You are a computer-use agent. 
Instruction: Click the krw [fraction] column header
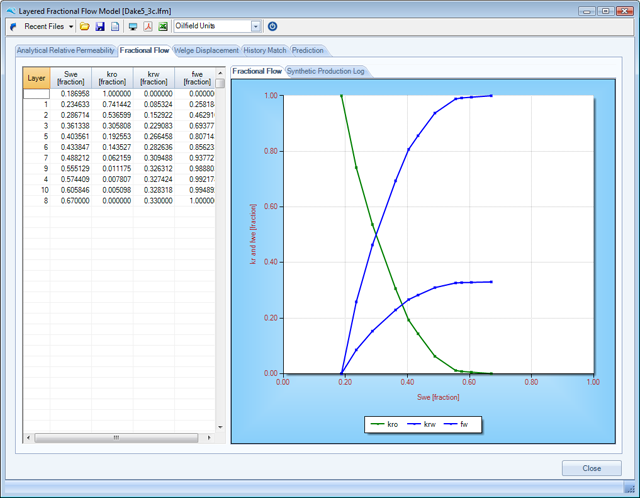[154, 78]
